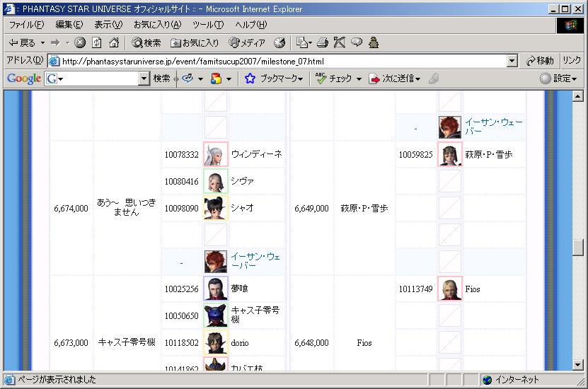Click the vertical scrollbar down arrow
This screenshot has height=389, width=588.
pos(577,365)
